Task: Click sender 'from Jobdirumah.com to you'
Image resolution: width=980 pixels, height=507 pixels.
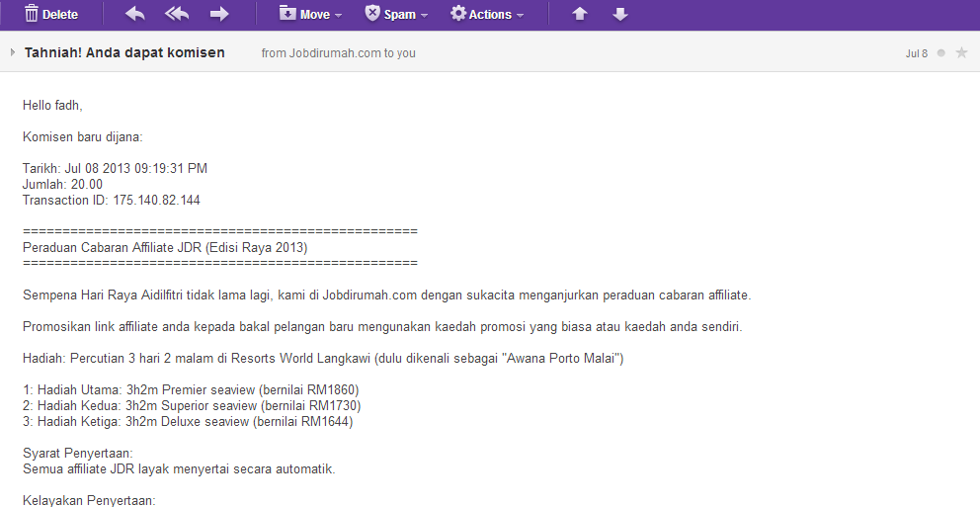Action: point(338,53)
